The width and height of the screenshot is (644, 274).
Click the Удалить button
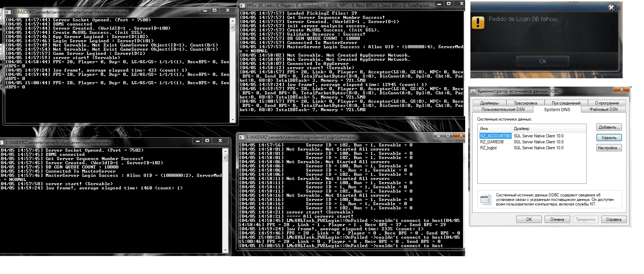(x=609, y=138)
